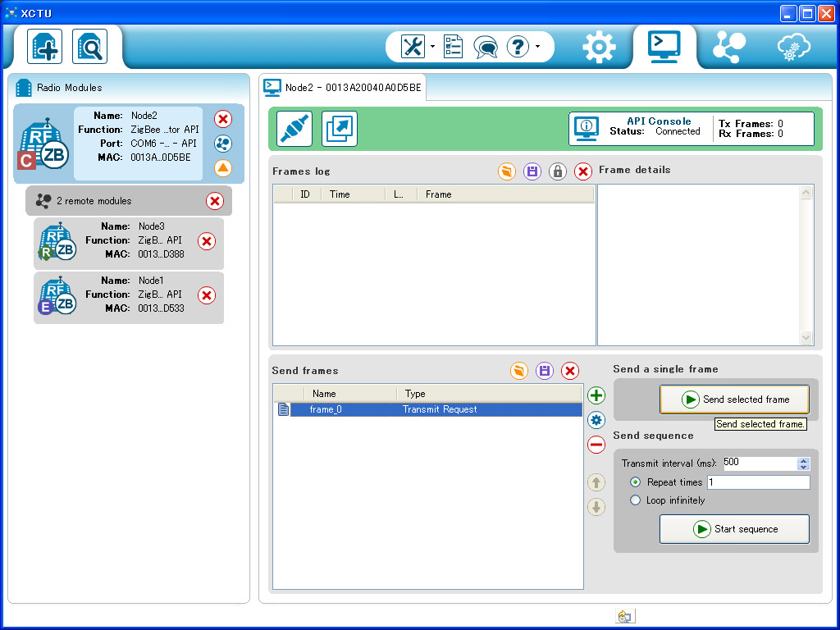Click the Time column header

[x=353, y=194]
